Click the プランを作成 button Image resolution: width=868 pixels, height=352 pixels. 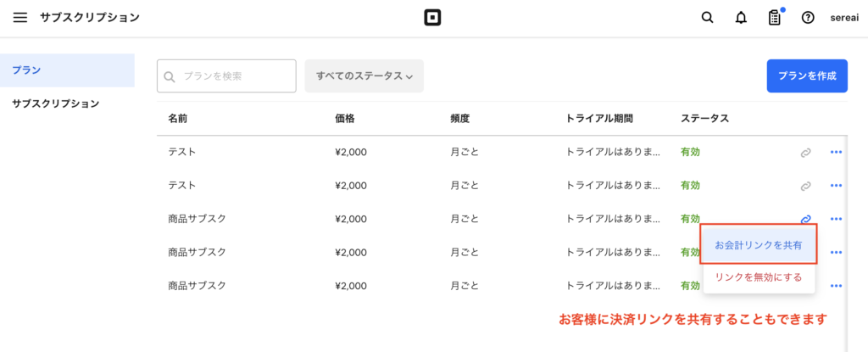[x=807, y=76]
